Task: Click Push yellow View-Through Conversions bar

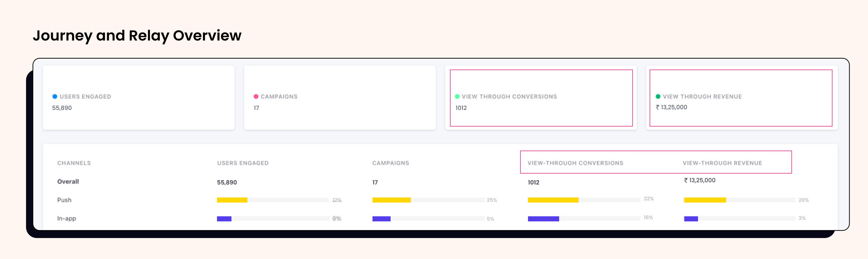Action: coord(553,200)
